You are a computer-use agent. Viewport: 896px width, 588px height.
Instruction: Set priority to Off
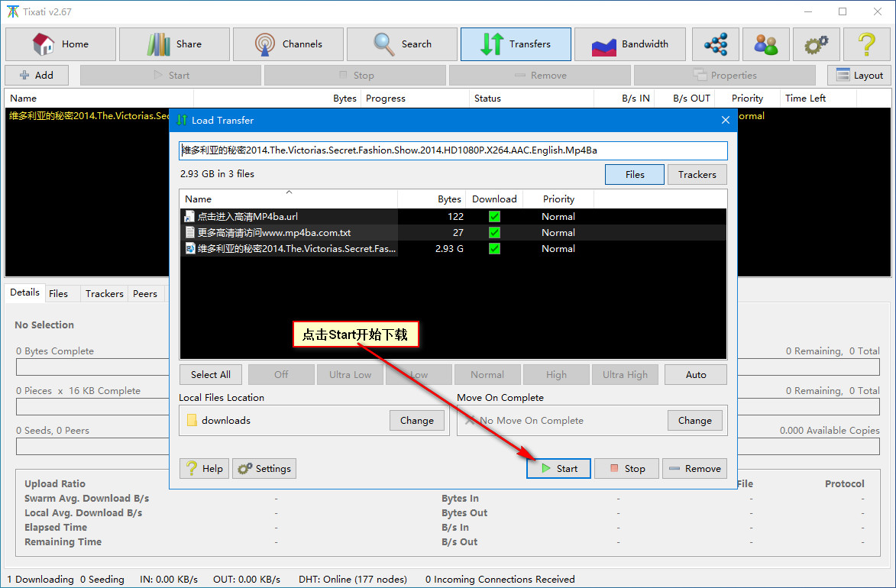(281, 375)
